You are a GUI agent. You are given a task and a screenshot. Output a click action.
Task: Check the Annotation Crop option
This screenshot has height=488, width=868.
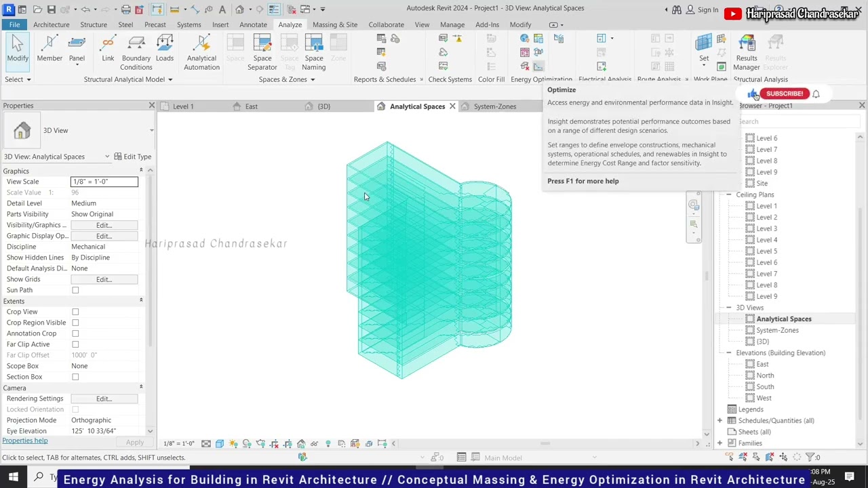click(x=75, y=333)
